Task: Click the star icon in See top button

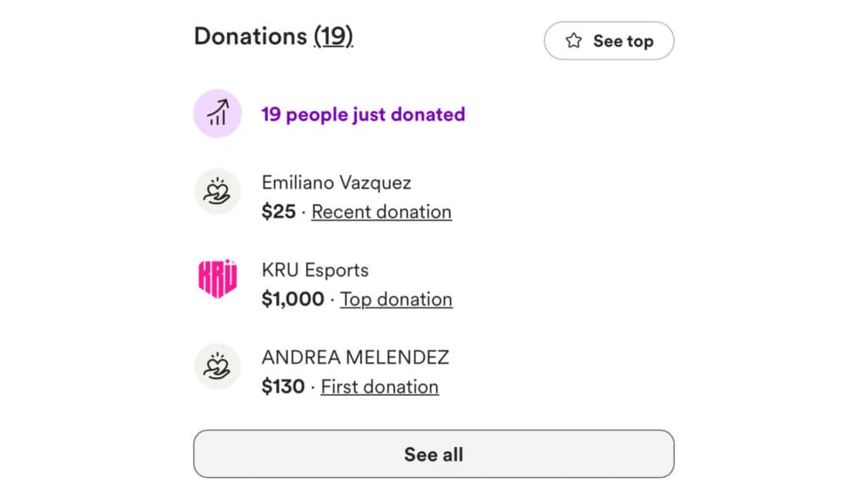Action: pyautogui.click(x=574, y=40)
